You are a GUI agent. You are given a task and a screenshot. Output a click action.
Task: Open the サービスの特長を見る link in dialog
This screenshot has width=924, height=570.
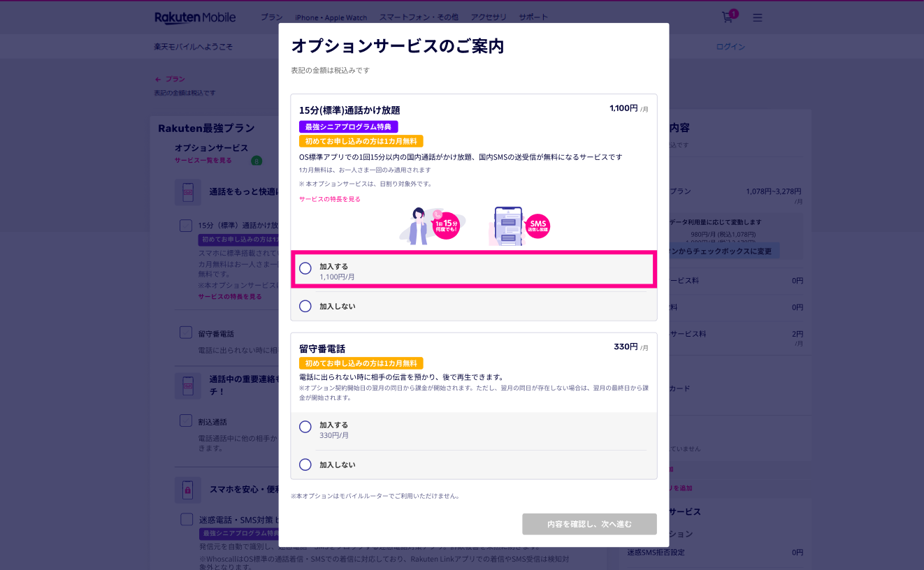[x=330, y=199]
